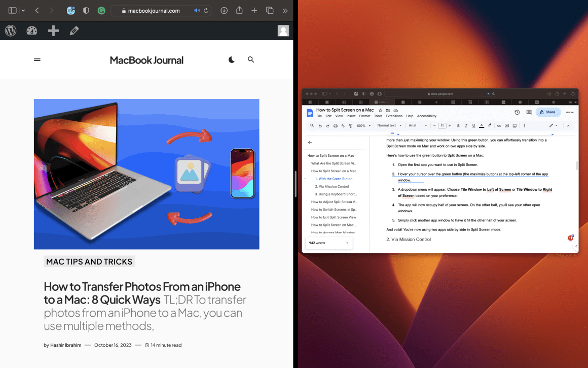
Task: Expand the 942 words counter dropdown
Action: pyautogui.click(x=347, y=243)
